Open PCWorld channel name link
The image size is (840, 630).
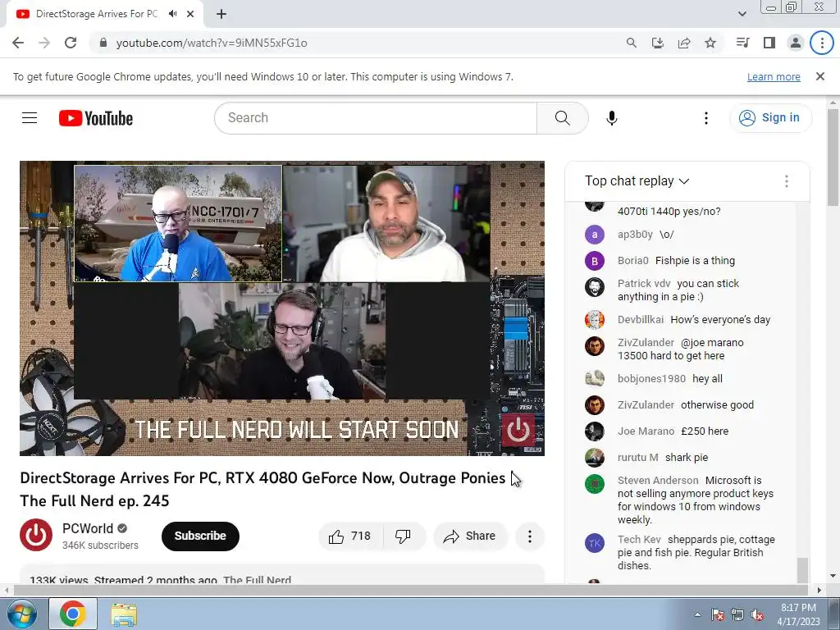click(x=88, y=529)
